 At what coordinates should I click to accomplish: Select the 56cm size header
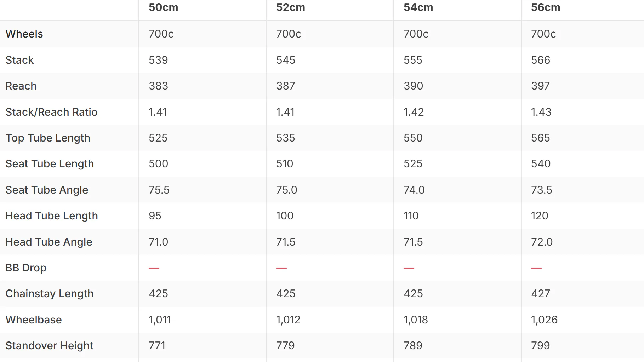pos(546,7)
